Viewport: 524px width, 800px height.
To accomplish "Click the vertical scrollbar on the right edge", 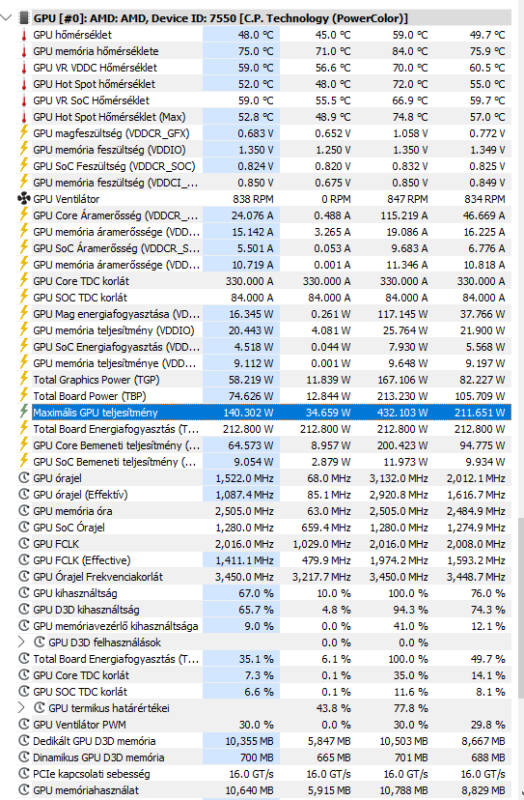I will [x=520, y=607].
